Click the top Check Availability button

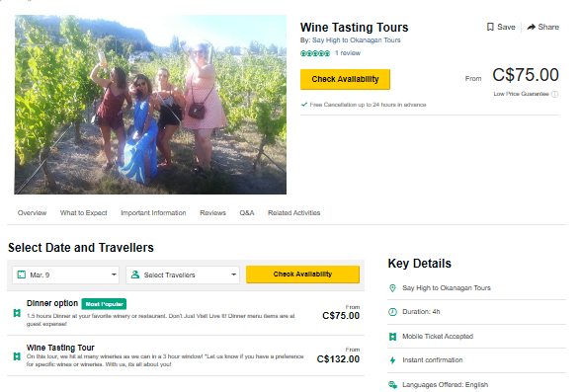[345, 79]
